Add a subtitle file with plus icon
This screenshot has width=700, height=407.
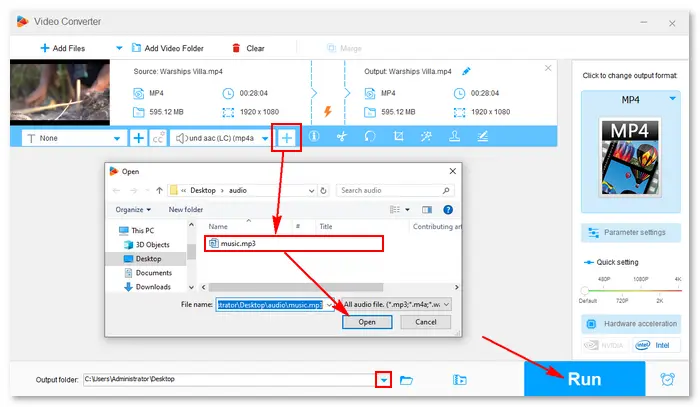(138, 138)
